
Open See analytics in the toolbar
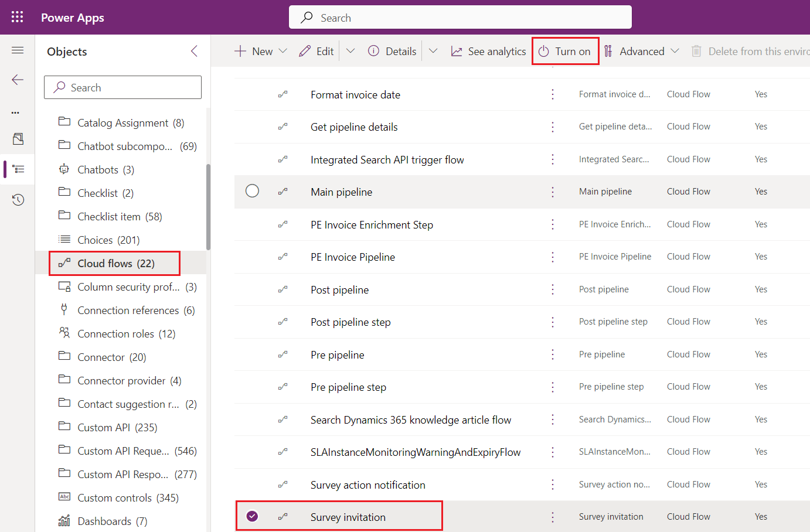point(488,52)
